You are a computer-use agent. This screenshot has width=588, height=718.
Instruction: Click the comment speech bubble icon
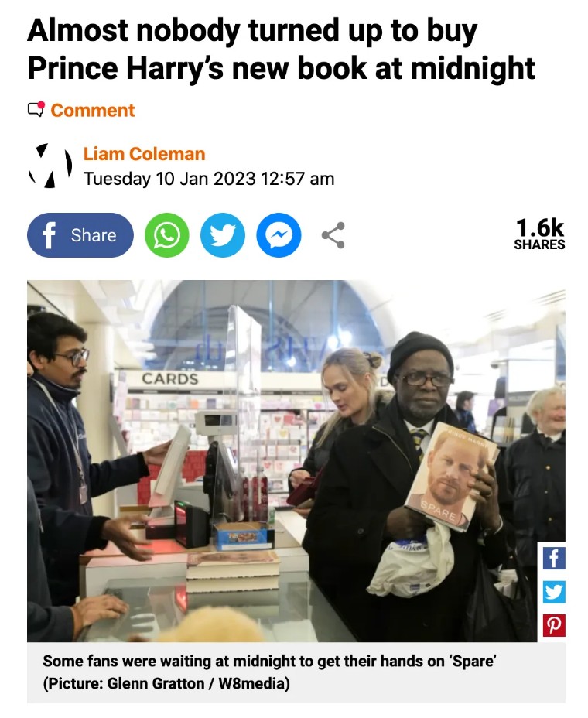(36, 109)
